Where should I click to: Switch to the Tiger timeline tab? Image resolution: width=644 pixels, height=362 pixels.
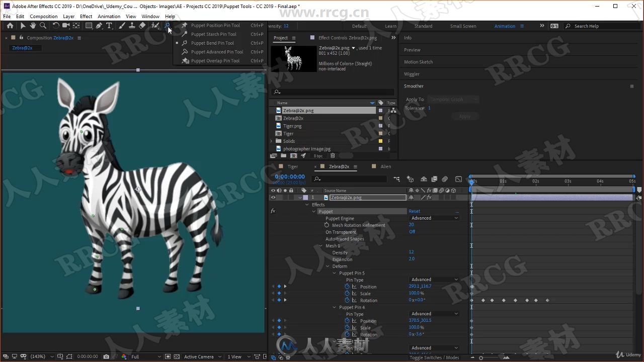tap(292, 166)
